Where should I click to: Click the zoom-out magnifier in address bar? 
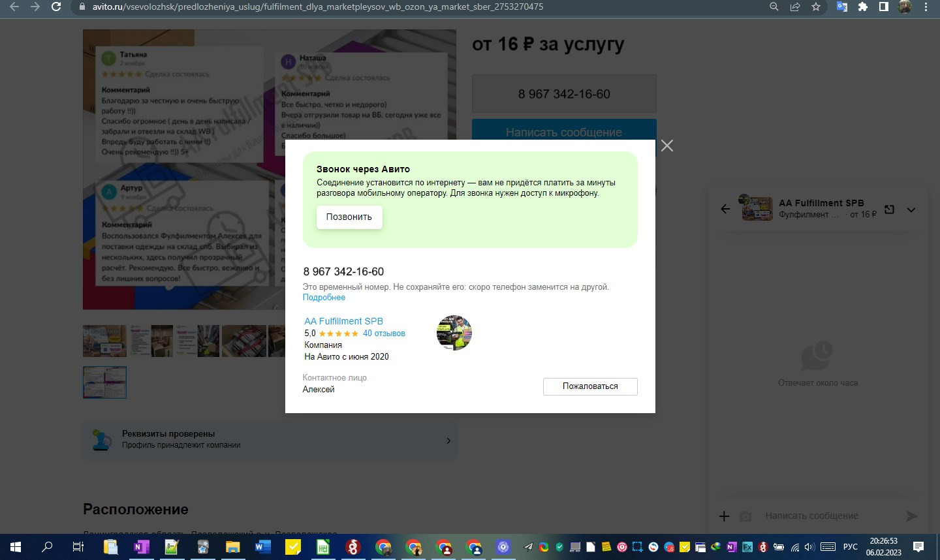tap(774, 7)
